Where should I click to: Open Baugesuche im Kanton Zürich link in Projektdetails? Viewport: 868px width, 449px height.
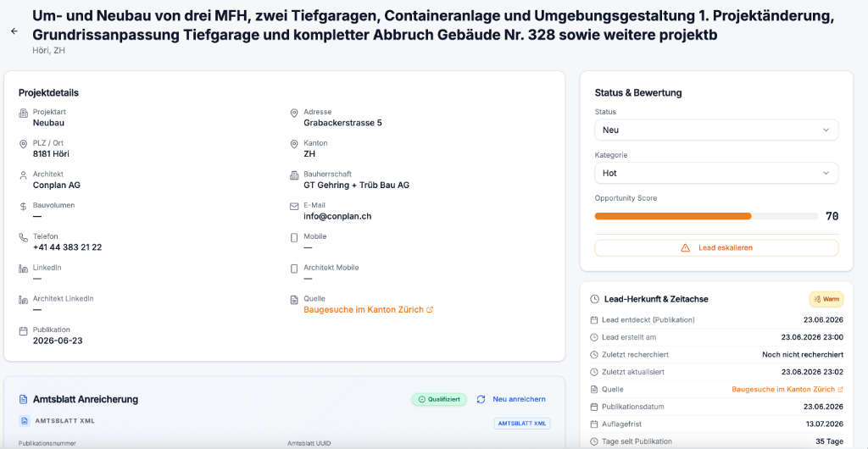(368, 310)
